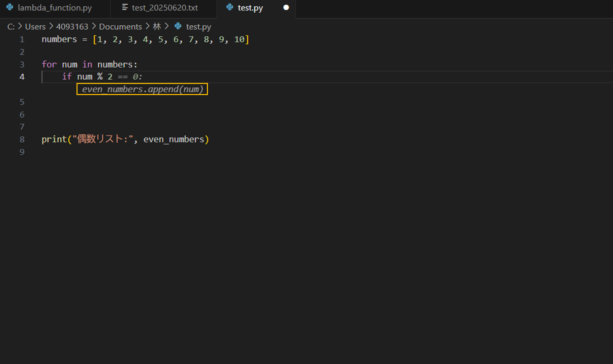Click line number 8 in the gutter
The width and height of the screenshot is (613, 364).
(22, 139)
